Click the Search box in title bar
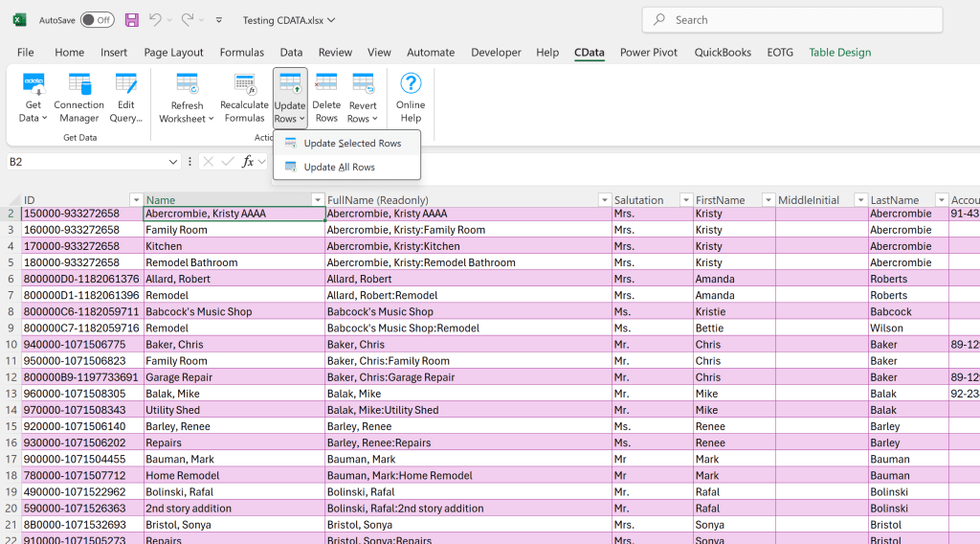The height and width of the screenshot is (544, 980). click(791, 20)
